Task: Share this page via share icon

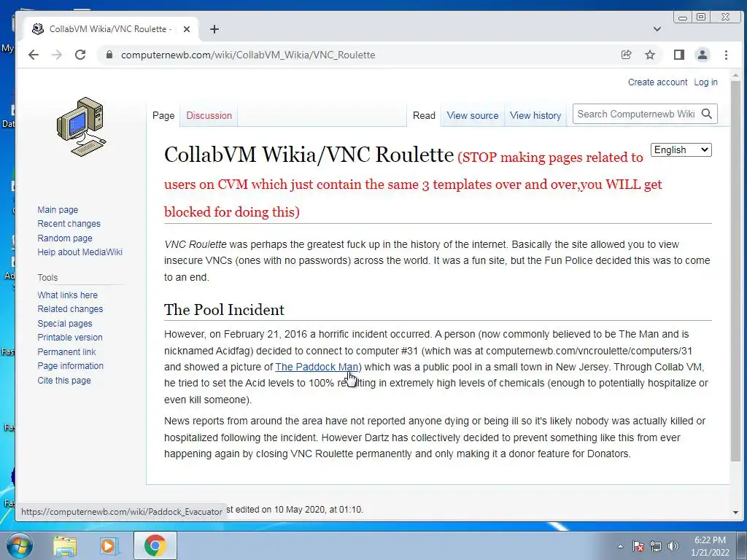Action: (x=627, y=55)
